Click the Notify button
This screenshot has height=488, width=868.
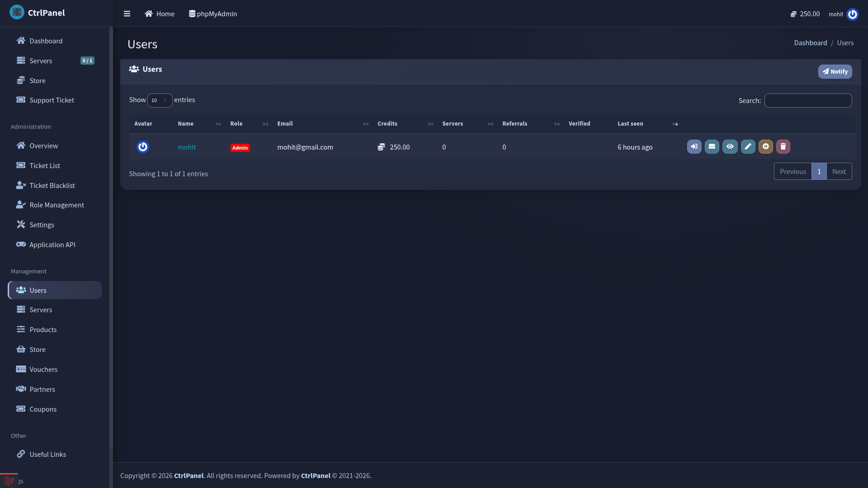pos(835,71)
